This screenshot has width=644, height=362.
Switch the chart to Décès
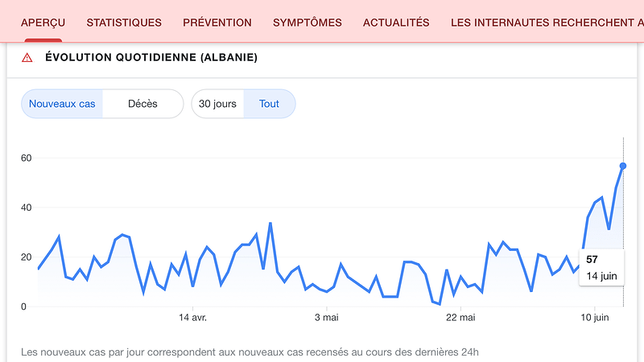pos(142,104)
